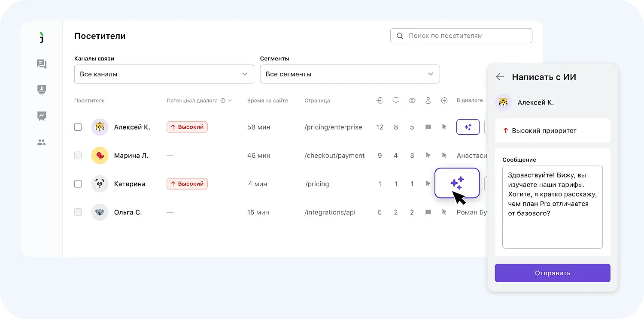Image resolution: width=644 pixels, height=319 pixels.
Task: Open the Все каналы dropdown
Action: pyautogui.click(x=164, y=74)
